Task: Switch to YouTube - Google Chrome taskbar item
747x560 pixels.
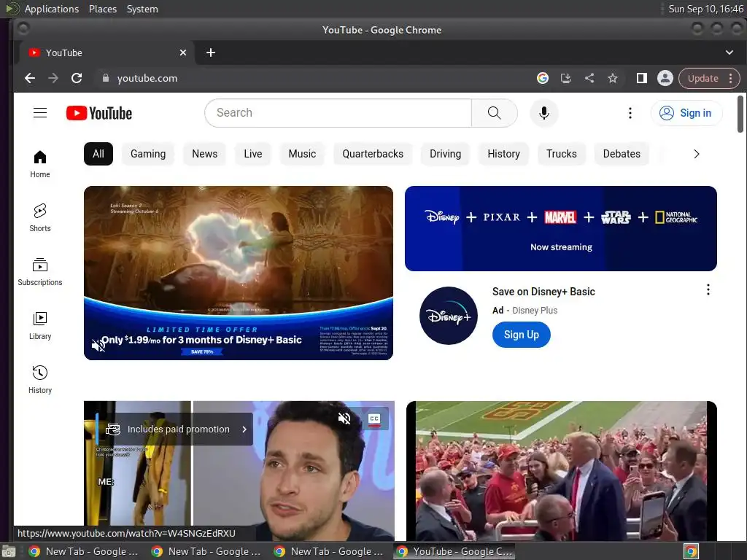Action: (x=454, y=551)
